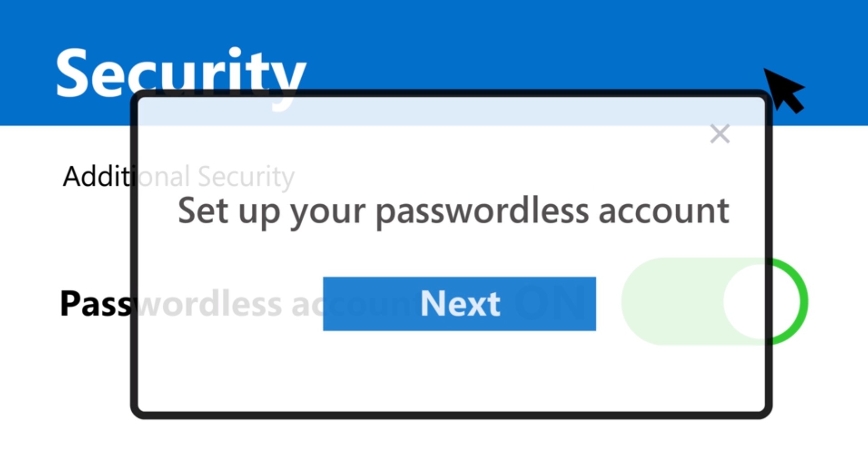Select the Additional Security label
Screen dimensions: 868x464
[x=178, y=177]
